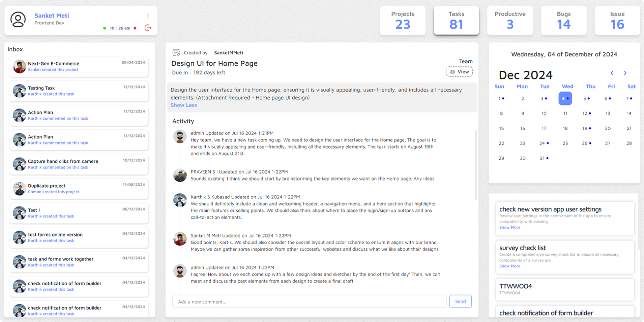Image resolution: width=644 pixels, height=322 pixels.
Task: Expand 'check new version app user settings' with Show More
Action: (509, 227)
